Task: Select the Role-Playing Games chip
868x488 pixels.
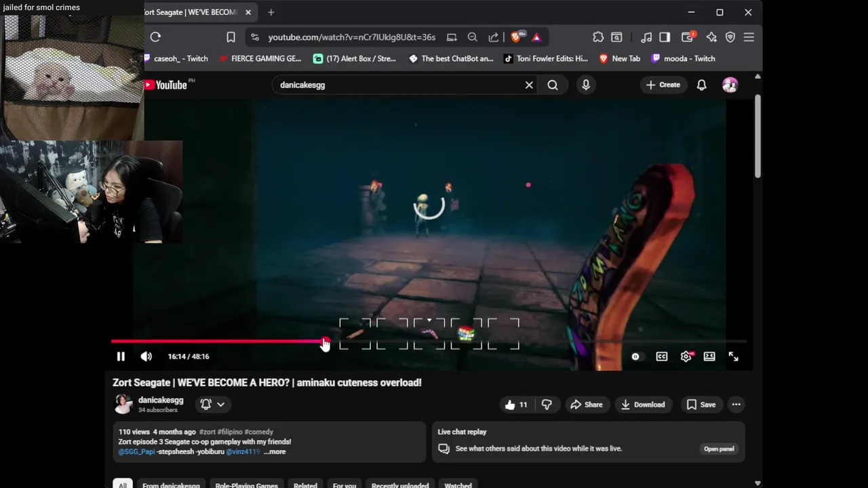Action: click(x=246, y=485)
